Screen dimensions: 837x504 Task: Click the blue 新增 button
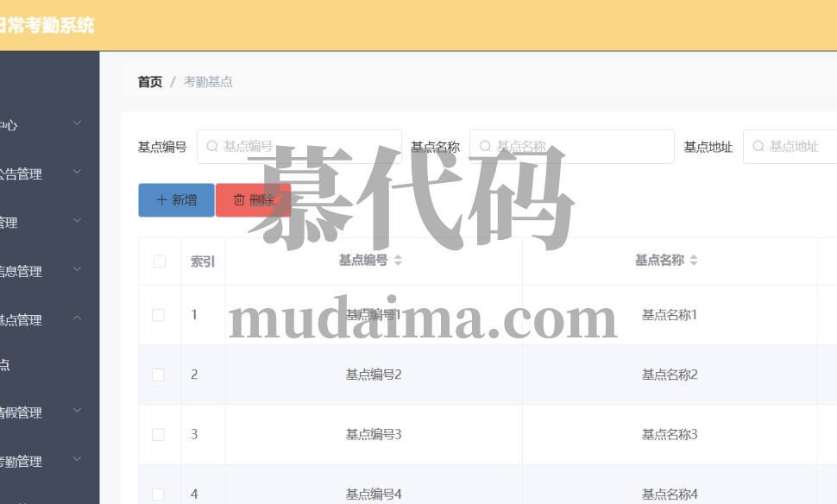click(x=176, y=200)
